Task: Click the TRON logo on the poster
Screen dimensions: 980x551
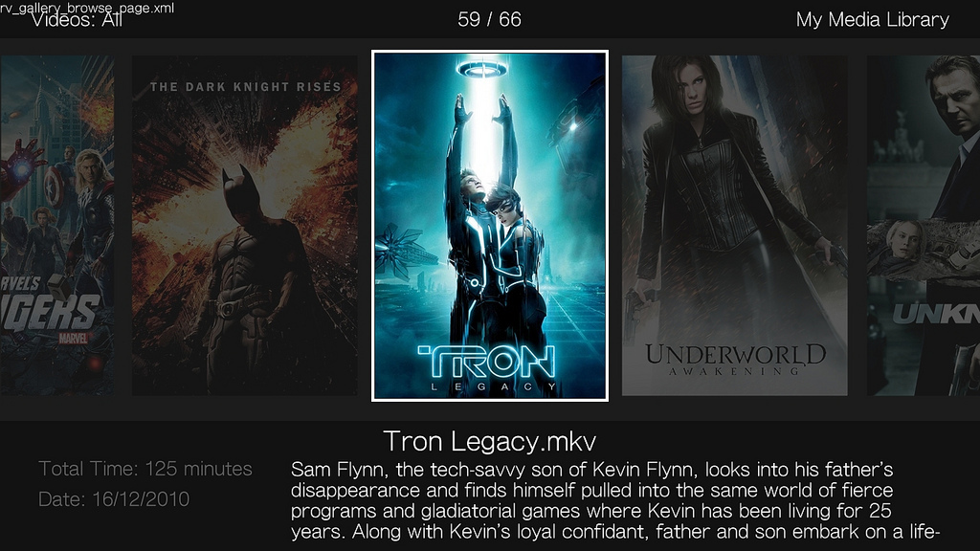Action: click(x=486, y=362)
